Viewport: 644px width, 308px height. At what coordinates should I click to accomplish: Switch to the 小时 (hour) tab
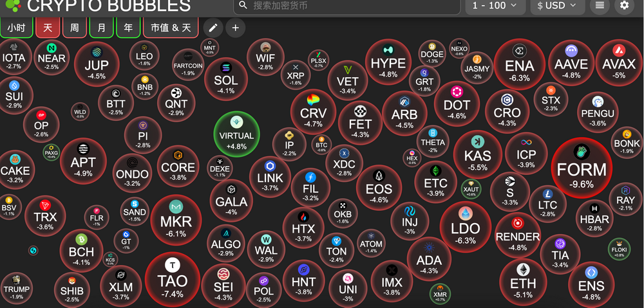(17, 28)
